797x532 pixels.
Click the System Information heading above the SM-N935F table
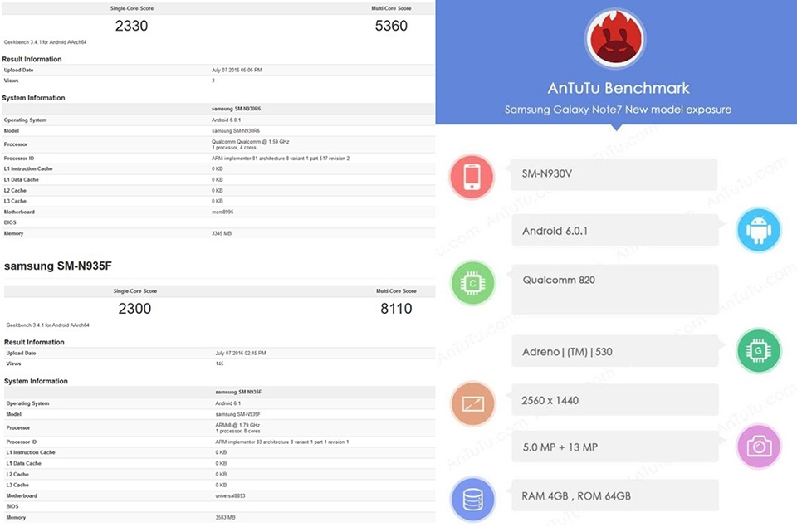[36, 381]
